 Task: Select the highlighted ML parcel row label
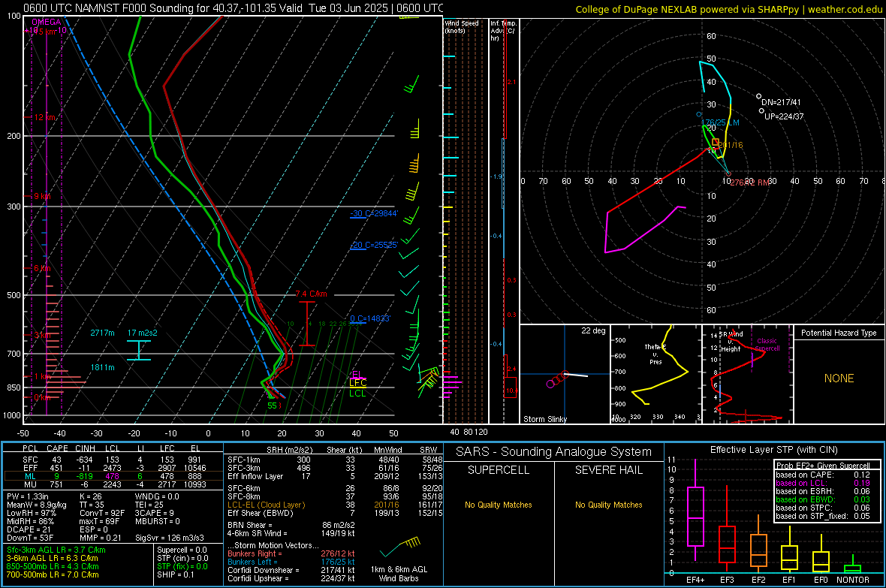[30, 476]
